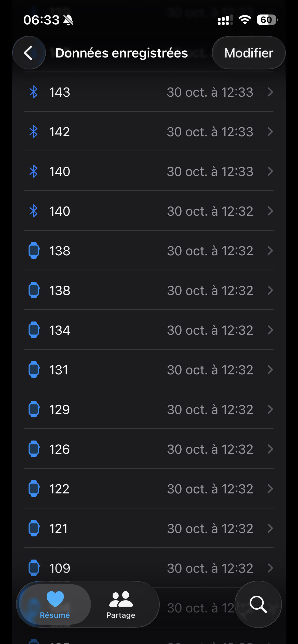
Task: Tap Apple Watch icon beside the 126 reading
Action: click(34, 449)
